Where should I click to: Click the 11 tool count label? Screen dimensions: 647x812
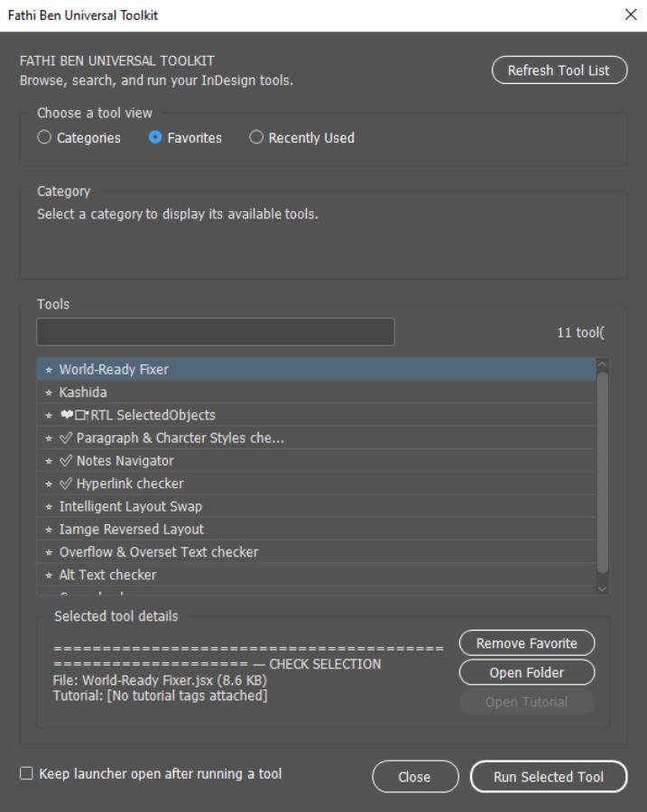tap(580, 332)
